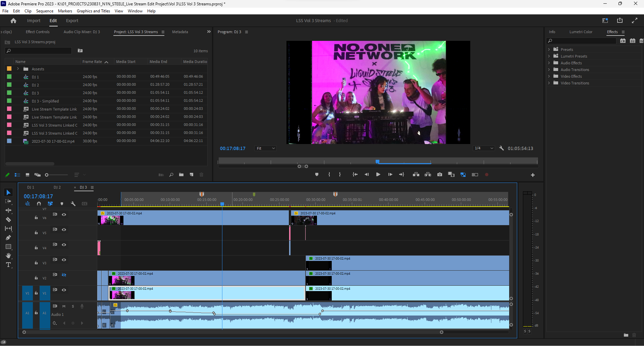The height and width of the screenshot is (346, 644).
Task: Select the Track Select Forward tool
Action: pyautogui.click(x=8, y=202)
